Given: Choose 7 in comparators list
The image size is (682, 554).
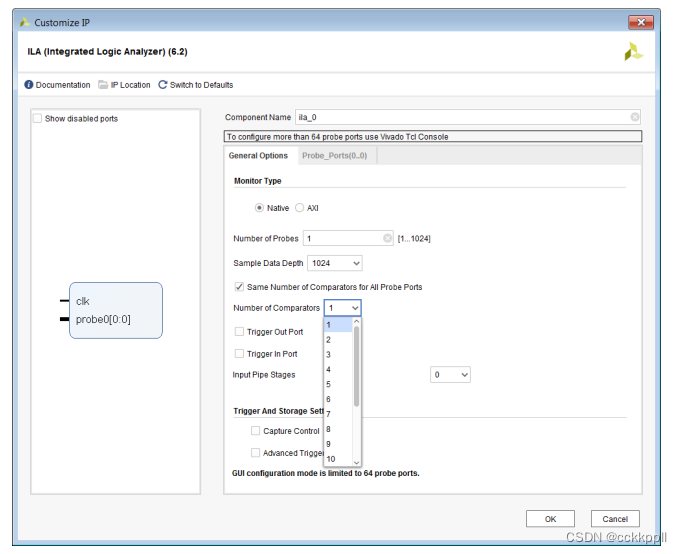Looking at the screenshot, I should point(338,414).
